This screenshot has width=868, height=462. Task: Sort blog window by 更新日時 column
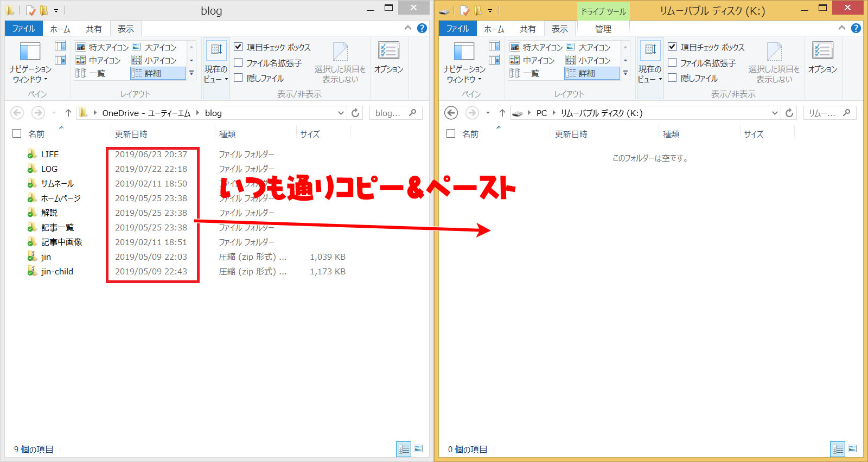click(162, 134)
